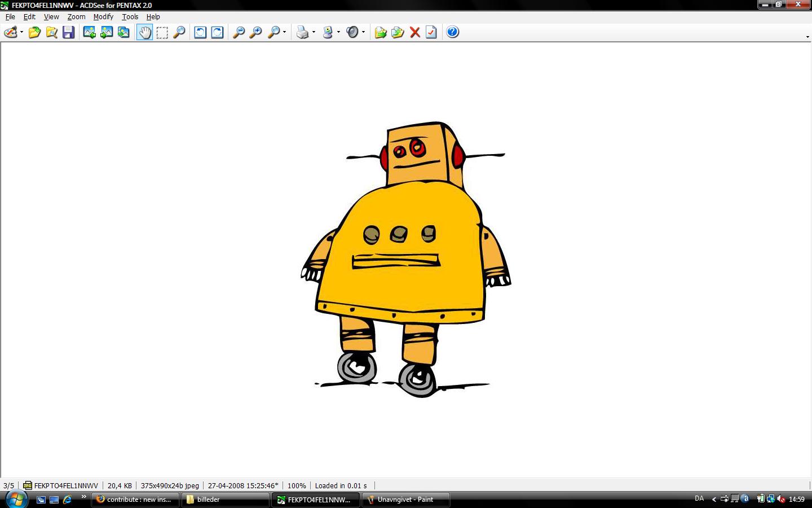Go to the next image
This screenshot has height=508, width=812.
pyautogui.click(x=106, y=32)
